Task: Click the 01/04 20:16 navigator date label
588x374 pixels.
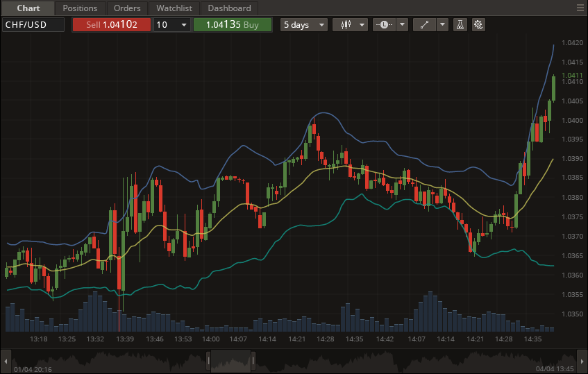Action: [33, 370]
